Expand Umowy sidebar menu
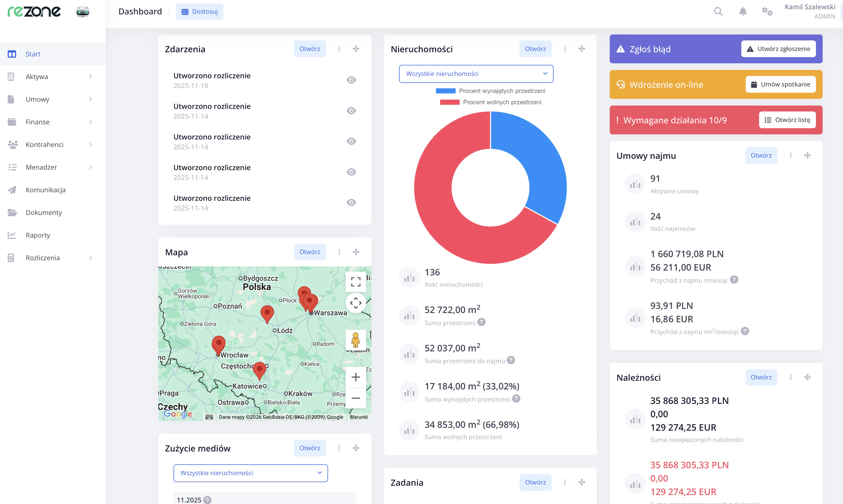This screenshot has height=504, width=843. coord(53,99)
